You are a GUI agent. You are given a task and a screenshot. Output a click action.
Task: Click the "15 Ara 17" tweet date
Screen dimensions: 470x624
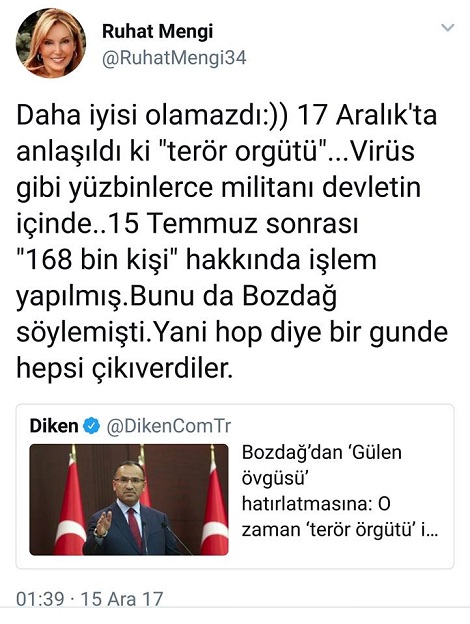[x=122, y=599]
